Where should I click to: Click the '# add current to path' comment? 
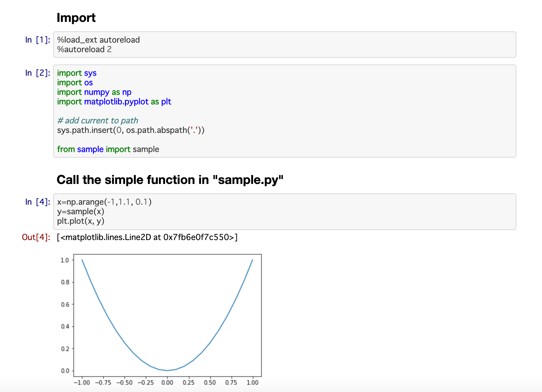coord(97,120)
